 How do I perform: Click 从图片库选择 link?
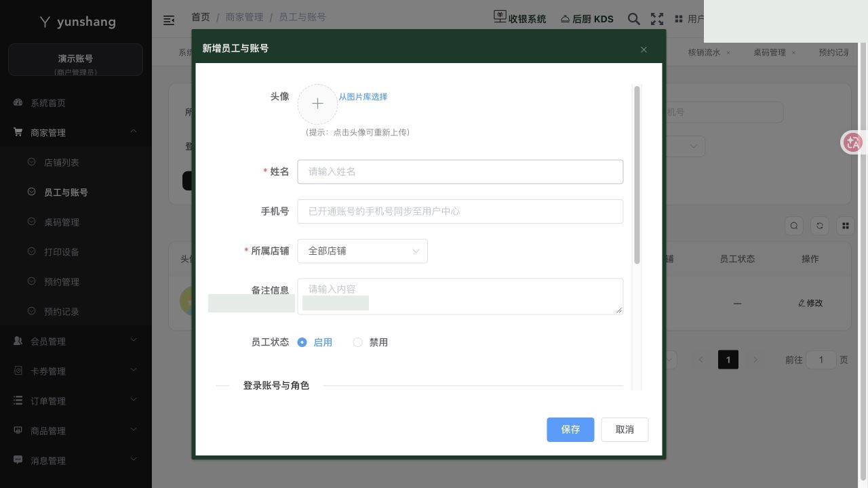tap(363, 97)
